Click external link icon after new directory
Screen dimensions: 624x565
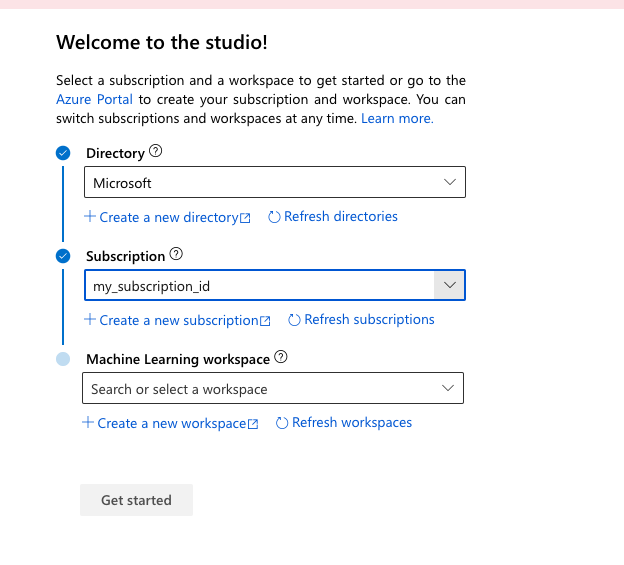245,218
